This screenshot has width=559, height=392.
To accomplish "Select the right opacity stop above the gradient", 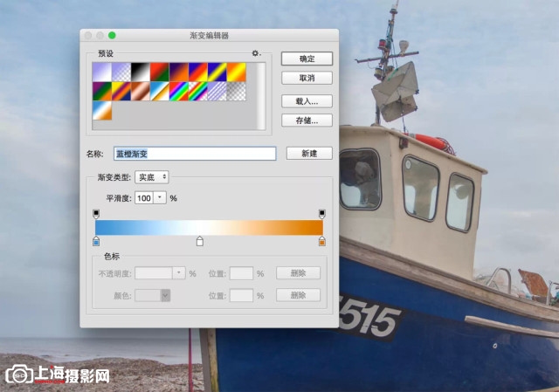I will pyautogui.click(x=322, y=214).
